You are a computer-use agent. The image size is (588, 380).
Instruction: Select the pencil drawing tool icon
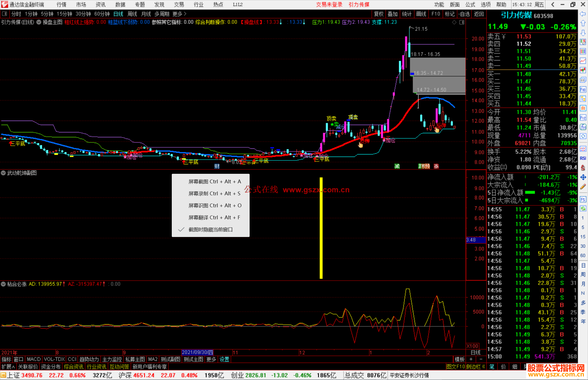pos(583,187)
